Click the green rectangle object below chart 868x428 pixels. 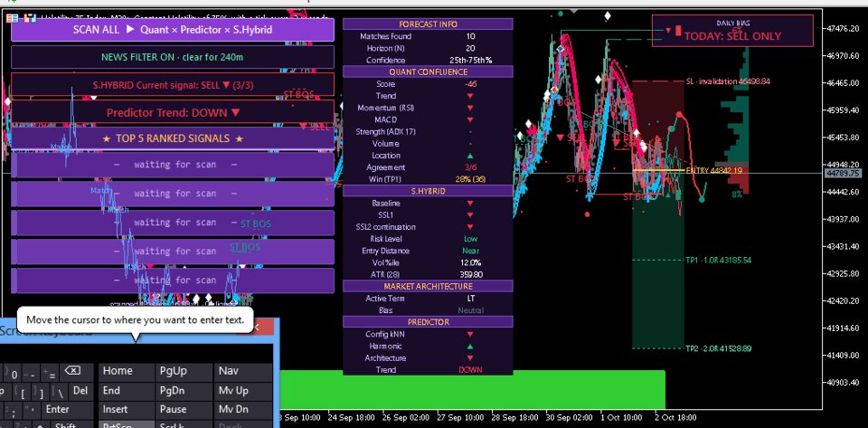[x=472, y=389]
